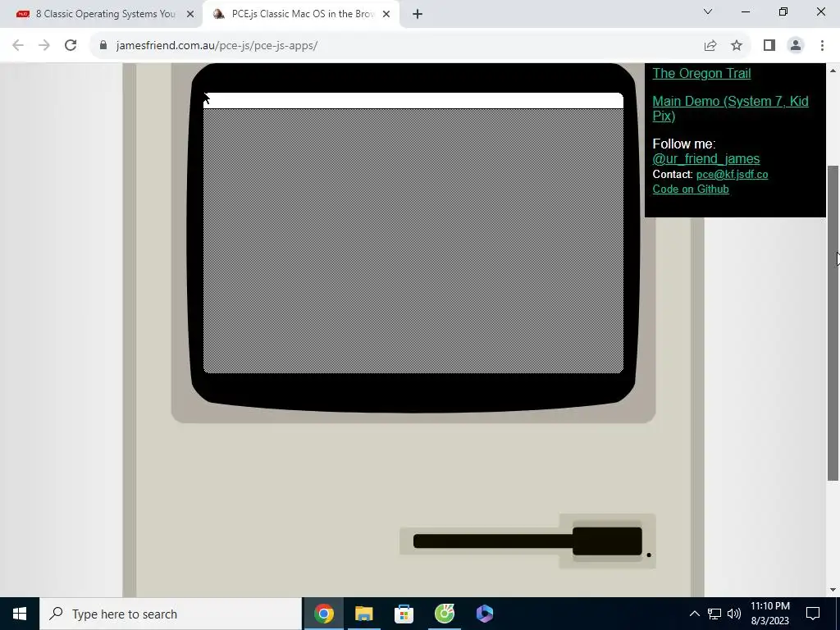The width and height of the screenshot is (840, 630).
Task: Visit @ur_friend_james profile link
Action: [x=705, y=158]
